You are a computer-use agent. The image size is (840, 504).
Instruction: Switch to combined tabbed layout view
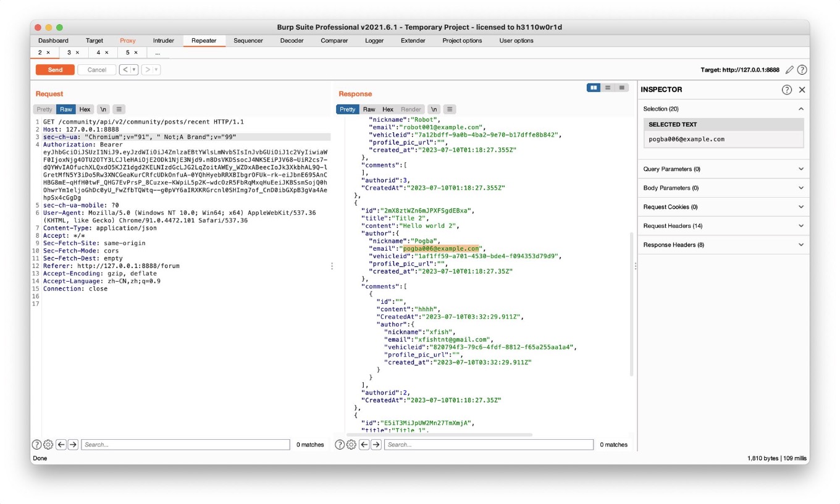621,88
